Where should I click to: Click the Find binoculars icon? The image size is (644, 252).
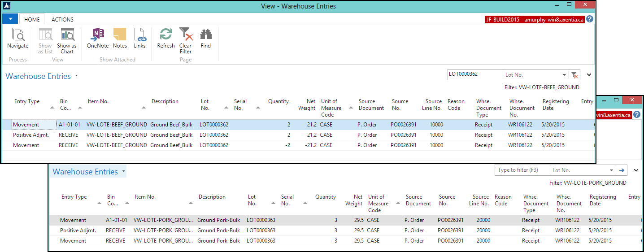coord(205,35)
